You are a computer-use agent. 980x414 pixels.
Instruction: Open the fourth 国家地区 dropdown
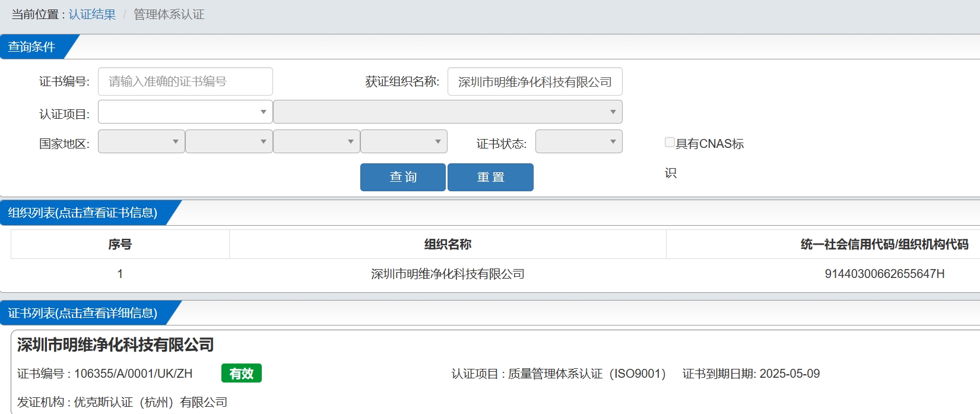coord(404,141)
